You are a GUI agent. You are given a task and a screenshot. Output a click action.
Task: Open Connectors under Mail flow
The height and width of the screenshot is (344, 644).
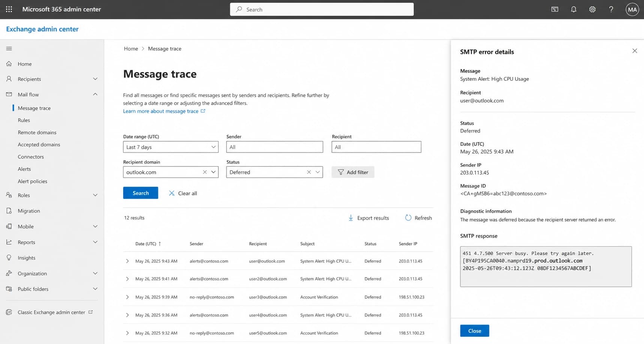[31, 157]
